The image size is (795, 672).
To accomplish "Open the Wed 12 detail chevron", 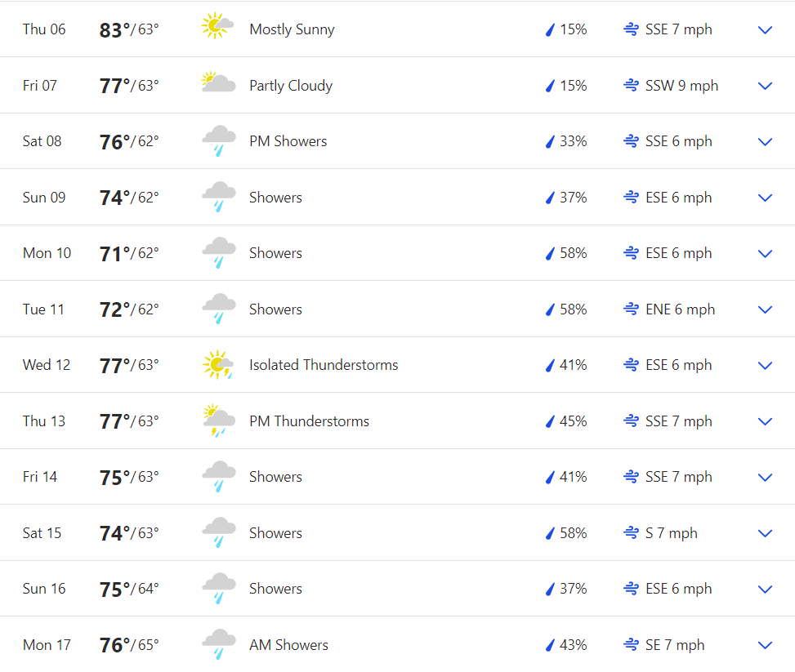I will coord(765,366).
